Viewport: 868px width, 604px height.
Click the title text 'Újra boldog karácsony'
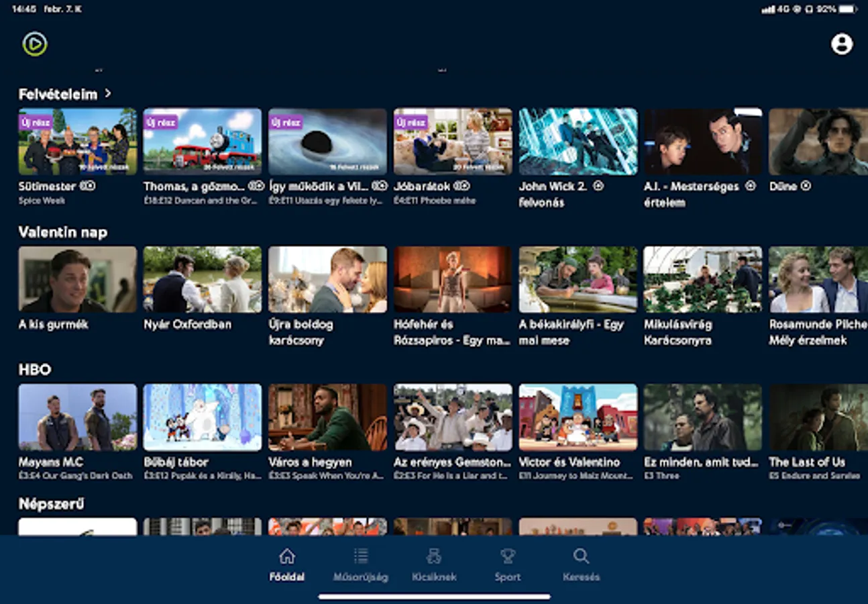(301, 332)
